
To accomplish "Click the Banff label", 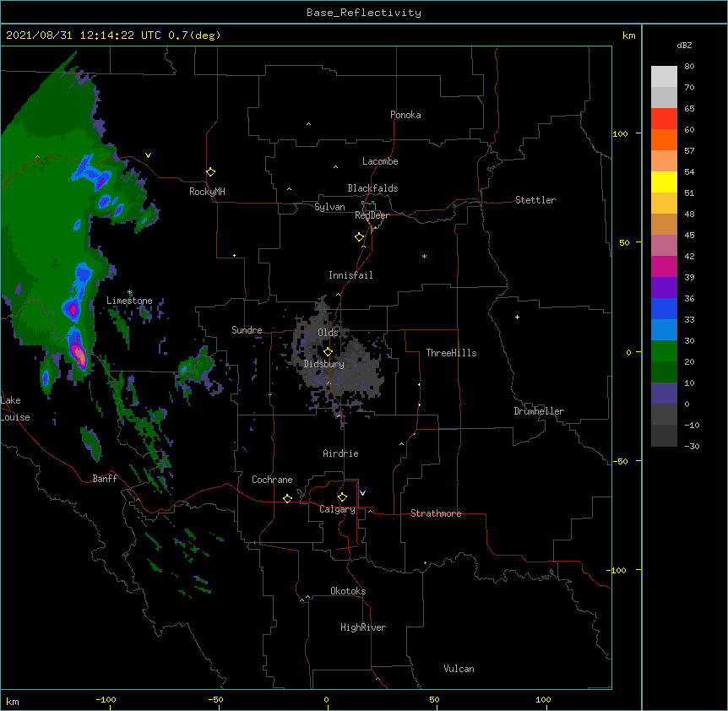I will [105, 479].
